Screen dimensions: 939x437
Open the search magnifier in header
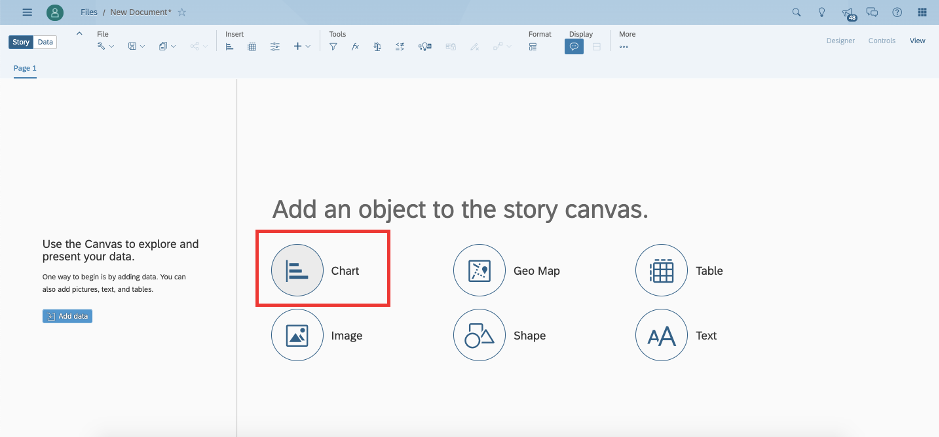coord(796,12)
